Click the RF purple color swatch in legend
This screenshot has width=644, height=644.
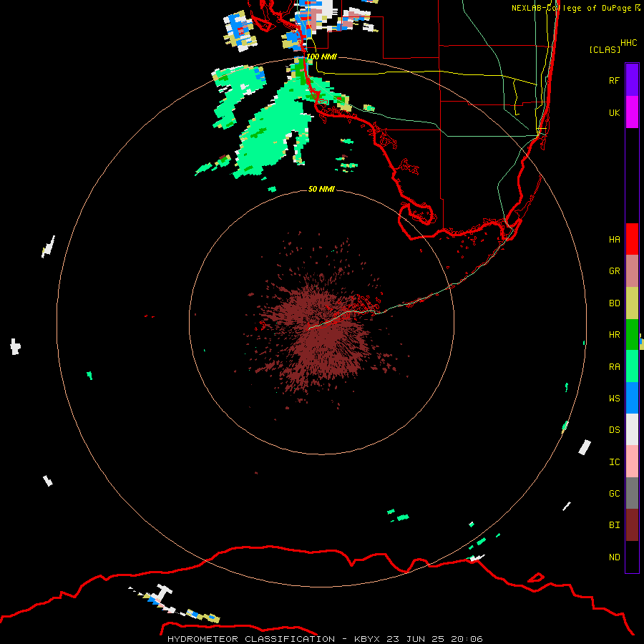[632, 80]
